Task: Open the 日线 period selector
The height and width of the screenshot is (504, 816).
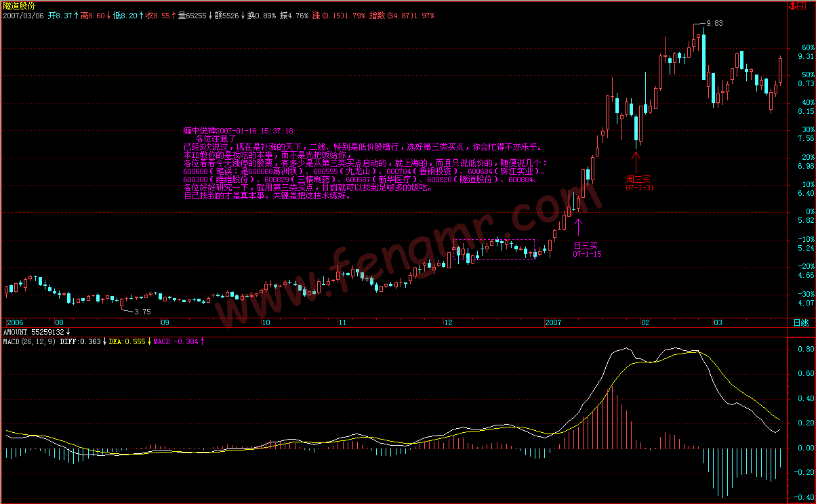Action: click(801, 323)
